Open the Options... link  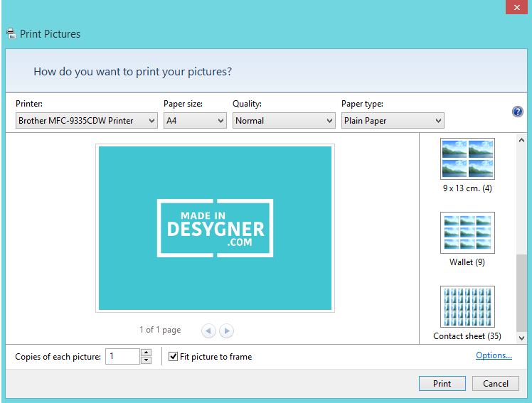tap(494, 355)
